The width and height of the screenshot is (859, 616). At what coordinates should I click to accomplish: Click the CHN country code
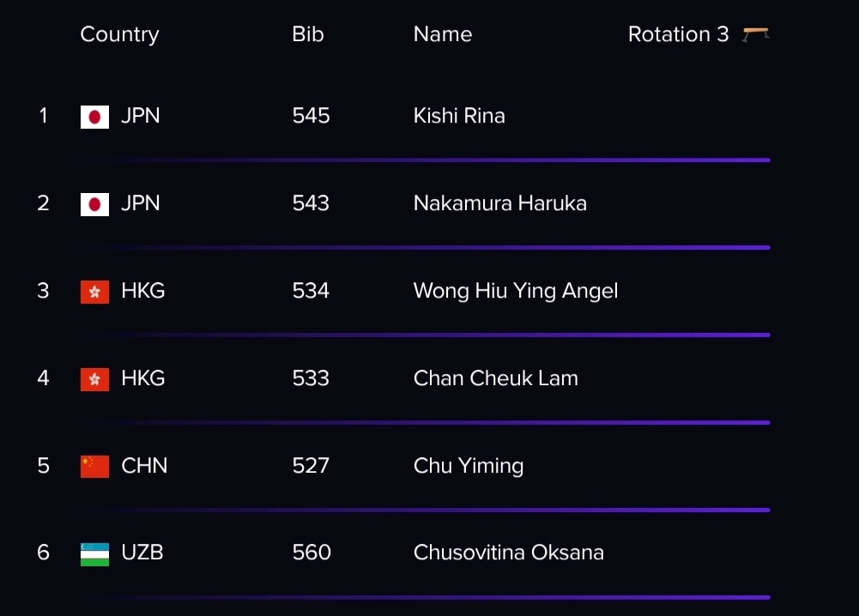pyautogui.click(x=144, y=465)
